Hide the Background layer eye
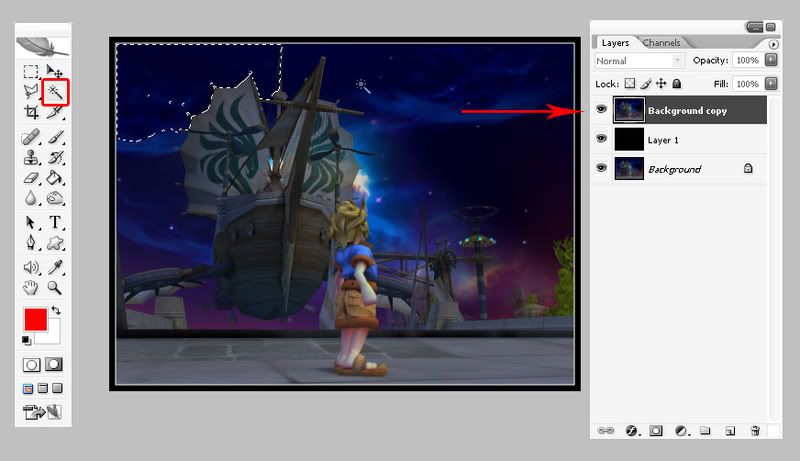This screenshot has width=800, height=461. [602, 167]
